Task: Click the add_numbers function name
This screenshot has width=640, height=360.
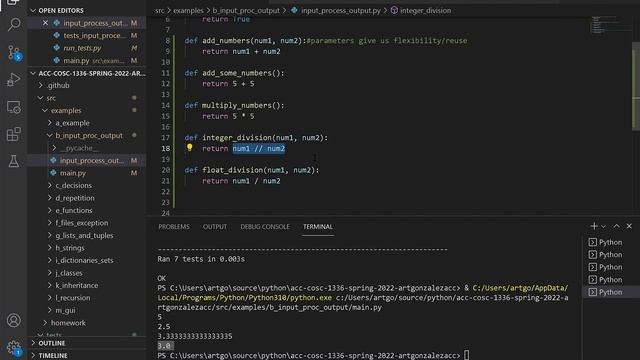Action: coord(226,41)
